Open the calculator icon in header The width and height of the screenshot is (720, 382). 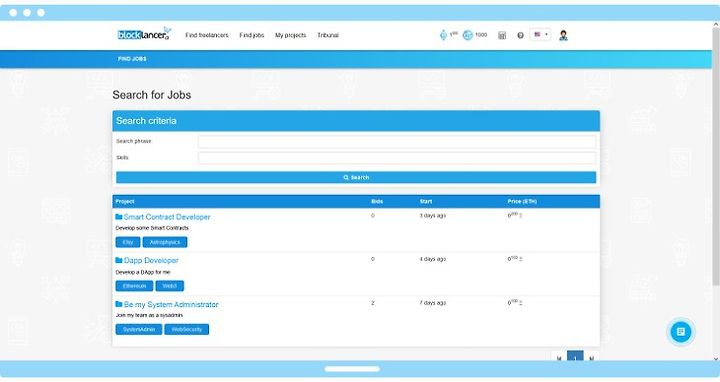coord(502,35)
